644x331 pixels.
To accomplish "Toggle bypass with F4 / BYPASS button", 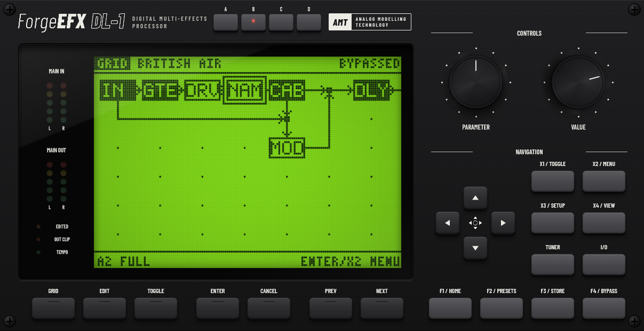I will coord(604,308).
